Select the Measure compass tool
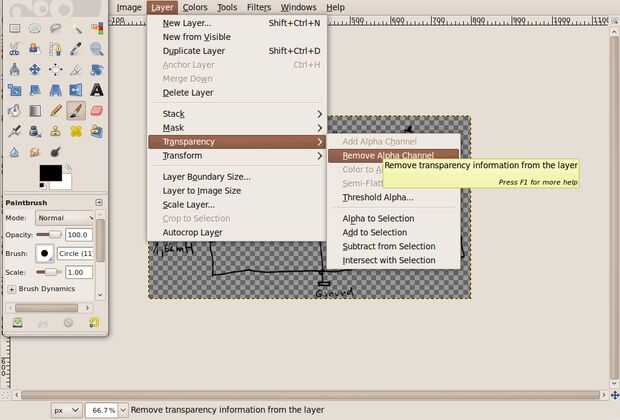Image resolution: width=620 pixels, height=420 pixels. [15, 69]
